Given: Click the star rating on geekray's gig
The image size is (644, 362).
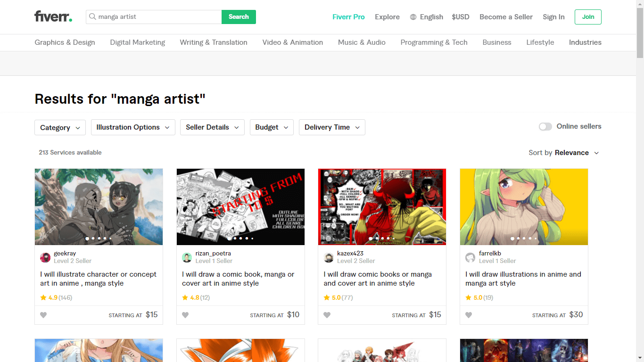Looking at the screenshot, I should tap(56, 297).
